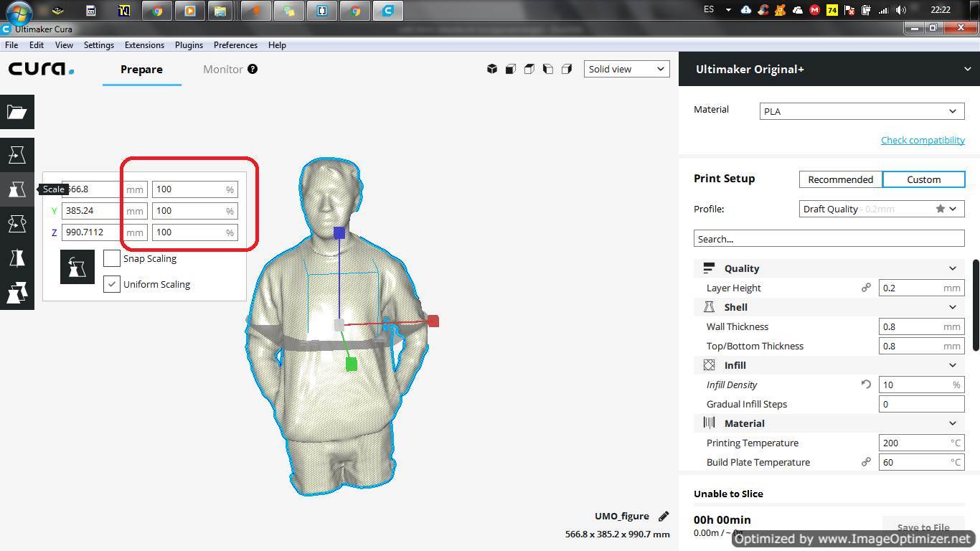Image resolution: width=980 pixels, height=551 pixels.
Task: Click the help icon next to Monitor
Action: (x=253, y=69)
